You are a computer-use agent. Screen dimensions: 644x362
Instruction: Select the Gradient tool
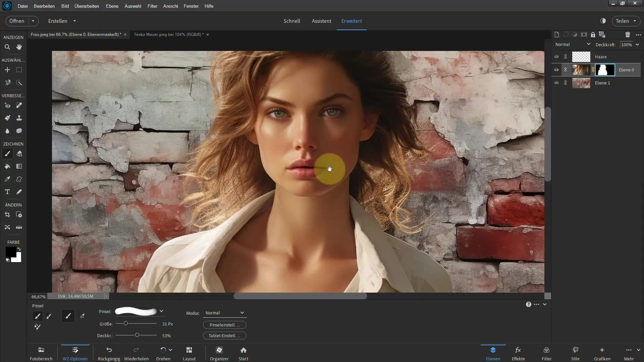[19, 166]
